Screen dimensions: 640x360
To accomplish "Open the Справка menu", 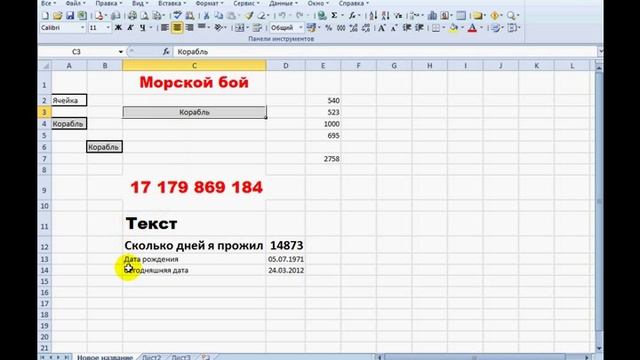I will [x=353, y=3].
